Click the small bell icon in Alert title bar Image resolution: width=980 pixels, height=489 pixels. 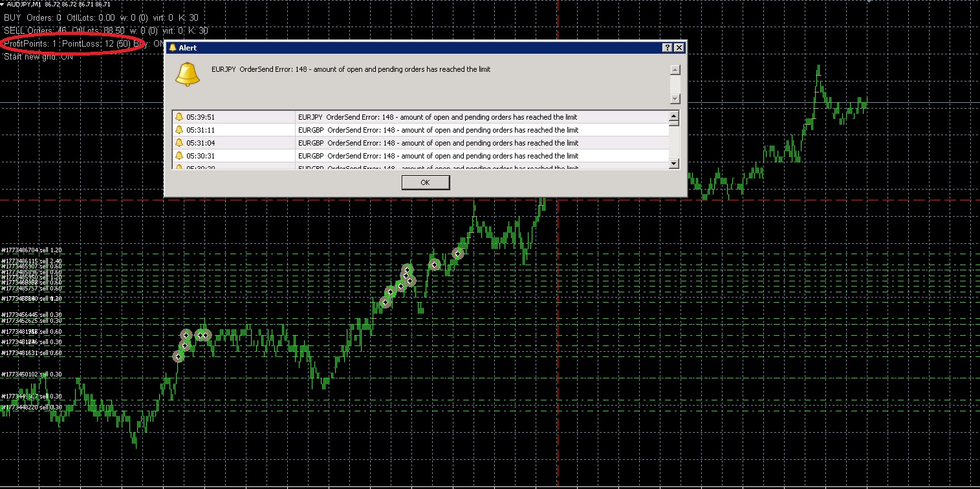pos(173,48)
